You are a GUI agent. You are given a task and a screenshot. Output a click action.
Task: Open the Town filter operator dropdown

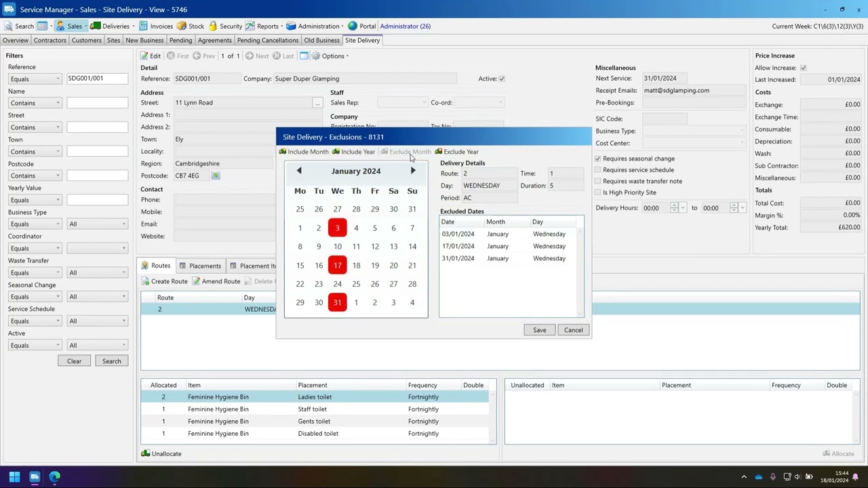pyautogui.click(x=35, y=152)
